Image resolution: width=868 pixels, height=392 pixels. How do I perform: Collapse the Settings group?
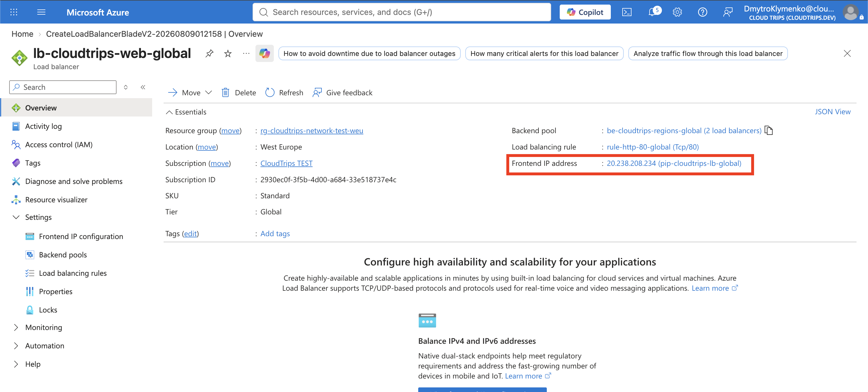click(x=16, y=217)
